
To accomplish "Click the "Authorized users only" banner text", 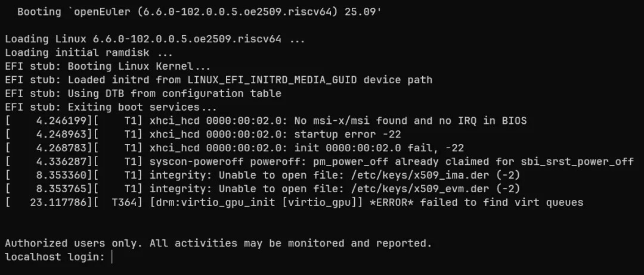I will pos(218,243).
